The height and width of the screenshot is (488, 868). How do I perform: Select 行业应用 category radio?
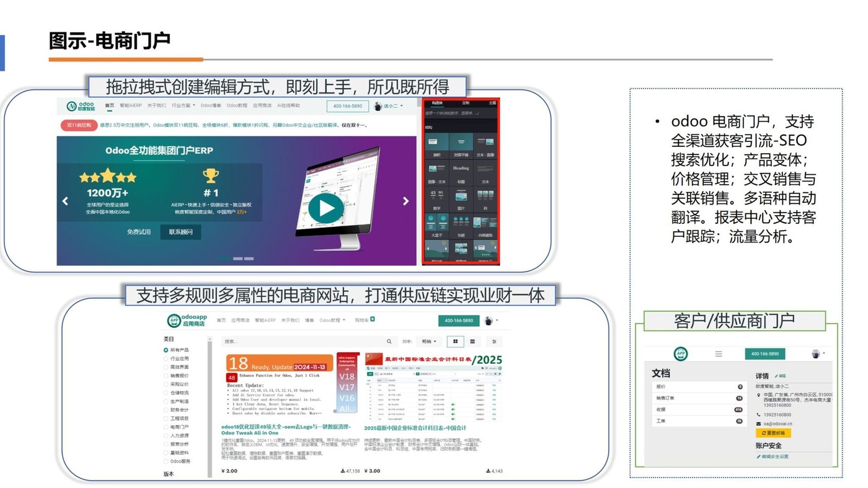(x=166, y=358)
